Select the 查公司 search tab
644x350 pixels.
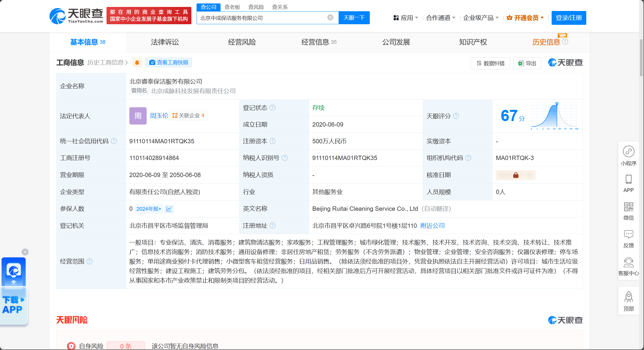[x=208, y=7]
